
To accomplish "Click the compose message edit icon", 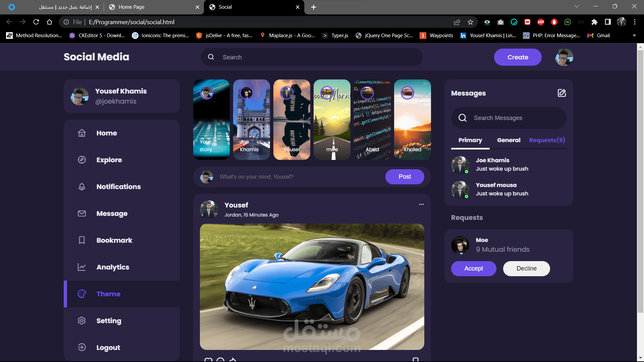I will click(562, 93).
